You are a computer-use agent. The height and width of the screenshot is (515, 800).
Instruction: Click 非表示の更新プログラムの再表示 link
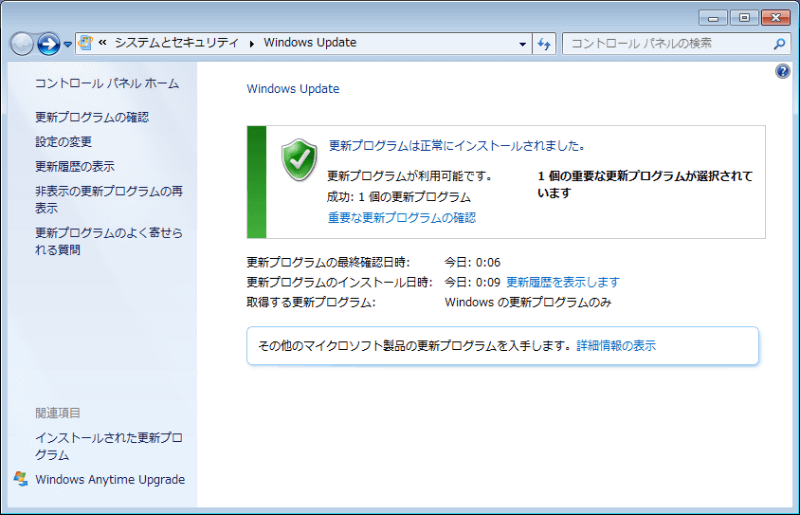click(109, 199)
